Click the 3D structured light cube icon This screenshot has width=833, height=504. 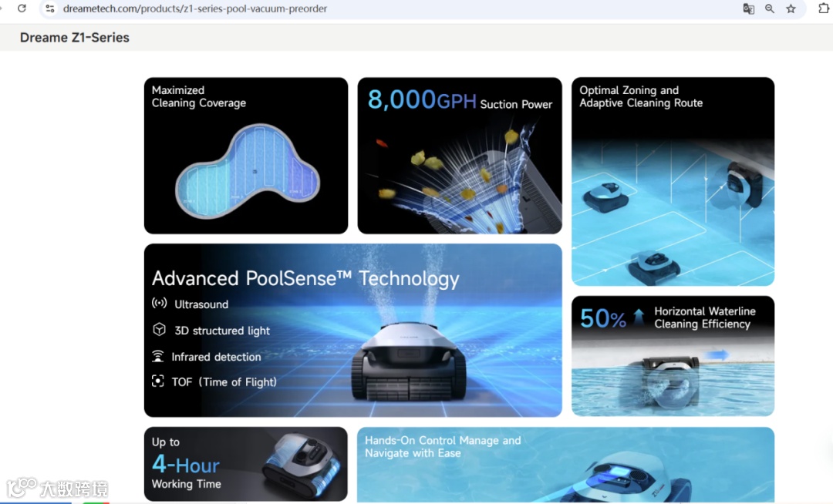(159, 330)
